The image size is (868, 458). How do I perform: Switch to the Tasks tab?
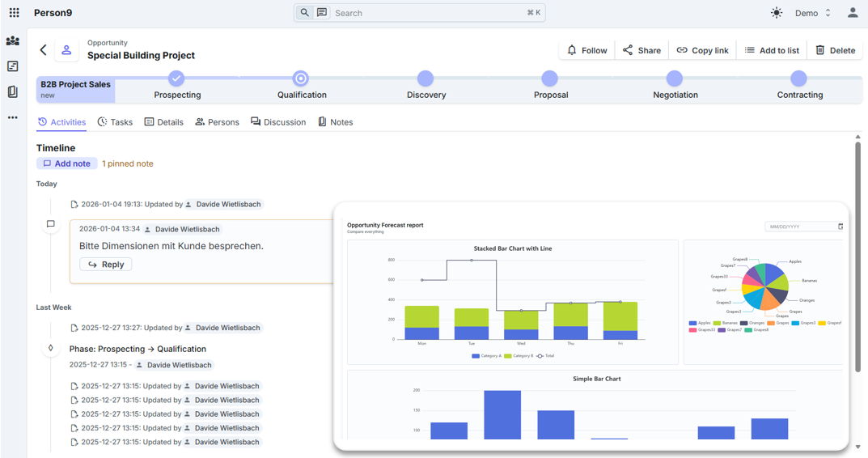tap(115, 122)
